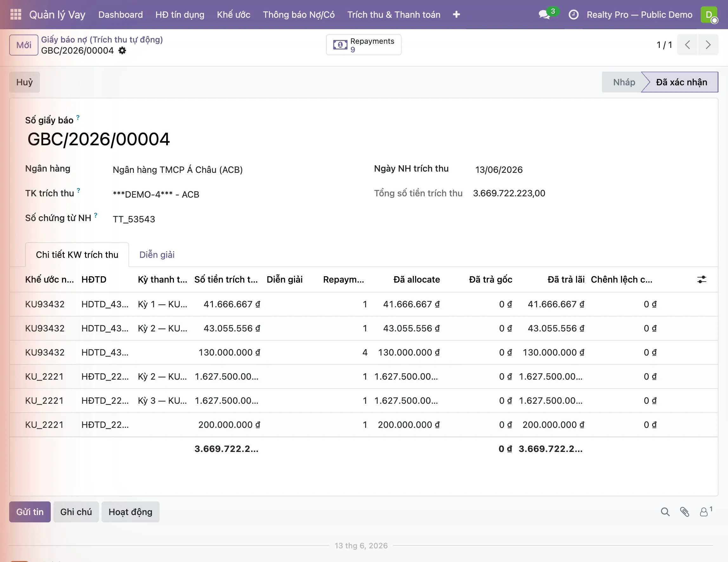Click the user avatar in top bar
This screenshot has height=562, width=728.
(709, 15)
